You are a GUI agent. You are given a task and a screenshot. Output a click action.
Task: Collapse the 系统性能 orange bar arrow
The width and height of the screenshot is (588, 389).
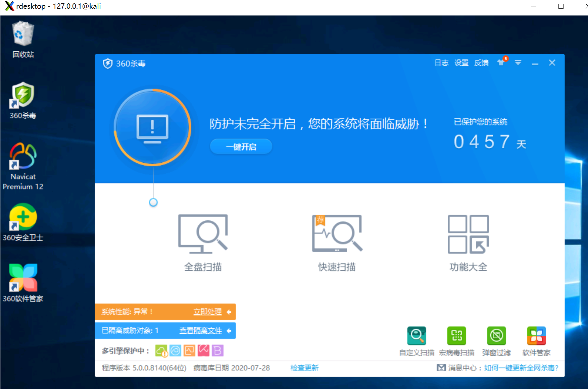[229, 312]
